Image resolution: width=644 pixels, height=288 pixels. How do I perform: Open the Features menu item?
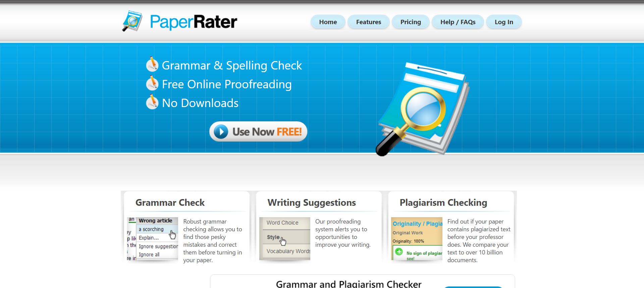(369, 22)
